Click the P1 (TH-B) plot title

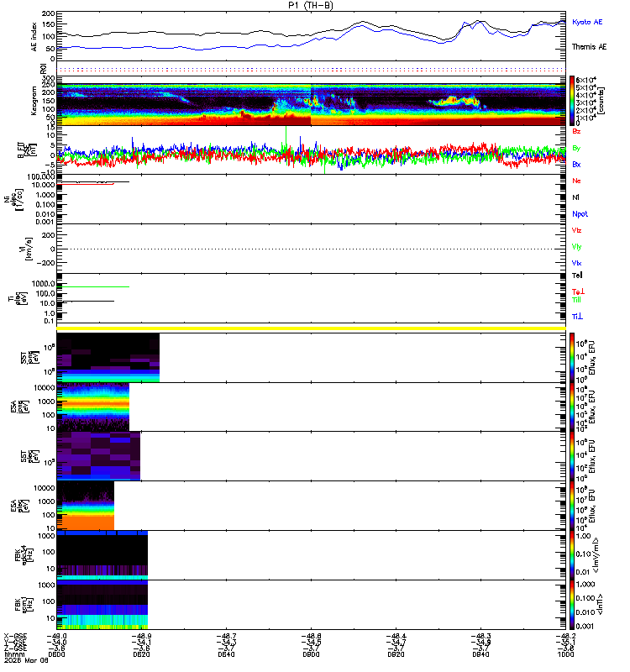click(311, 5)
